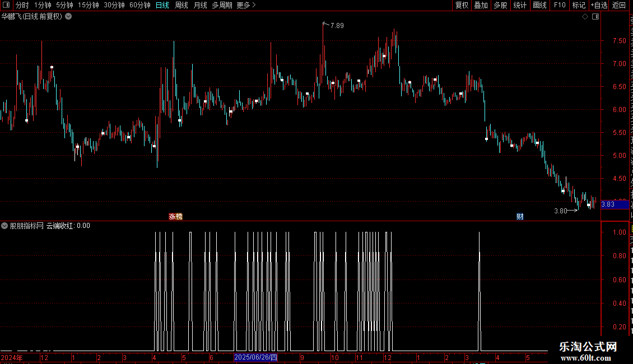Select the 60分钟 period
The height and width of the screenshot is (364, 633).
tap(139, 5)
